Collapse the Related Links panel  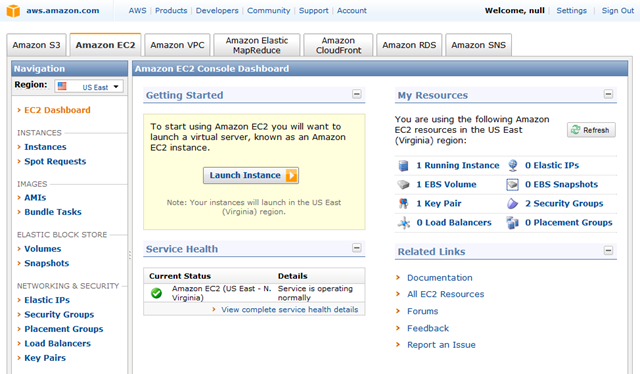click(x=608, y=250)
